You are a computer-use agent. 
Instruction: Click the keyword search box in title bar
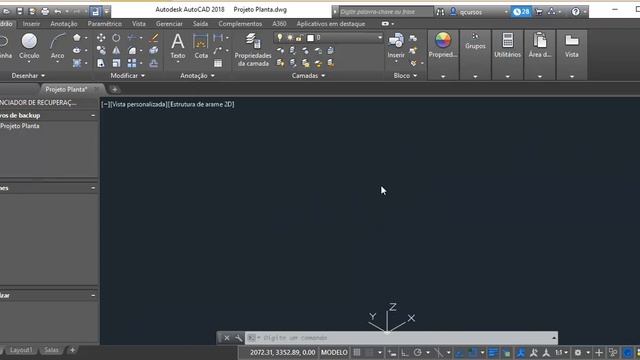click(386, 12)
